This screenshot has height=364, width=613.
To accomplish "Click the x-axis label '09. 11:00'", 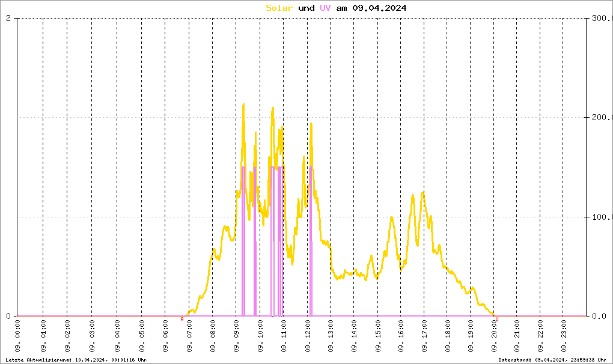I will [284, 336].
